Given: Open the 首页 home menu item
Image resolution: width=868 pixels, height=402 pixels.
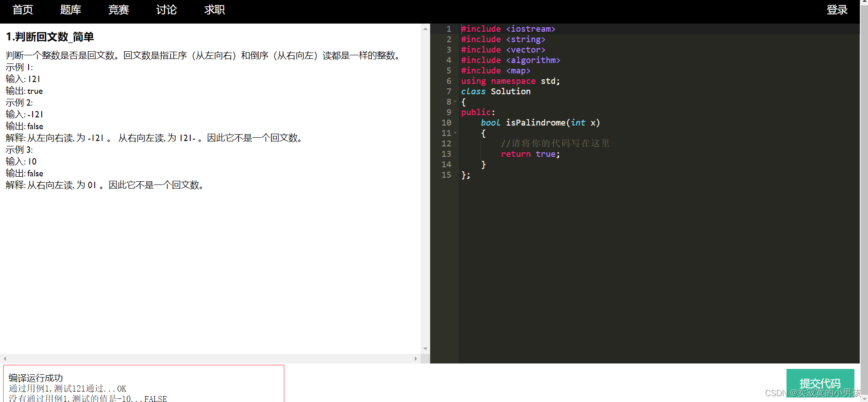Looking at the screenshot, I should tap(23, 10).
